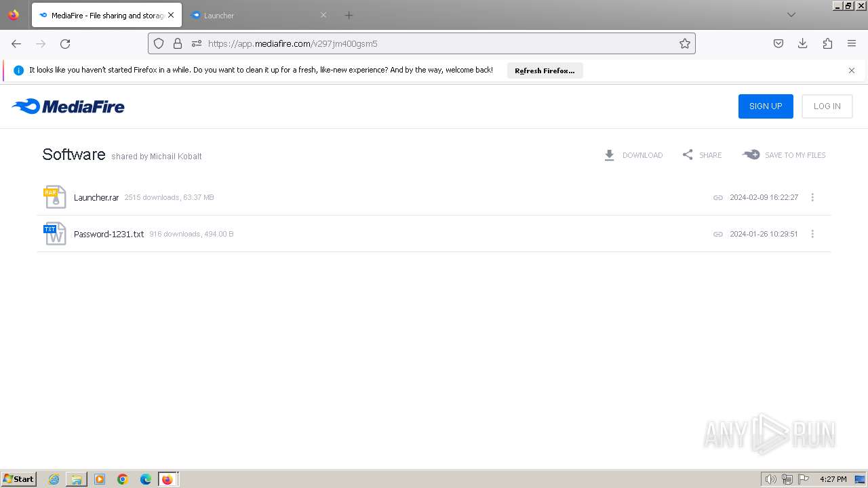This screenshot has height=488, width=868.
Task: Click the padlock site security icon
Action: [x=178, y=43]
